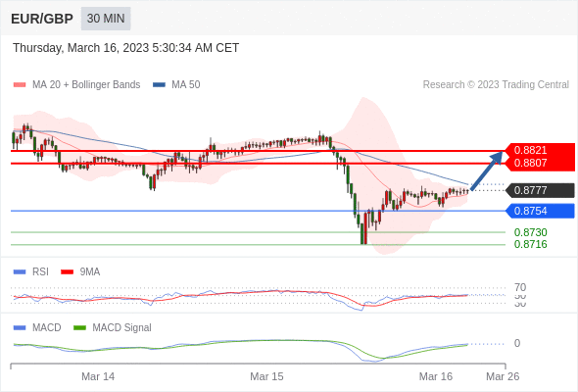
Task: Click the 0.8807 resistance price label
Action: point(530,163)
